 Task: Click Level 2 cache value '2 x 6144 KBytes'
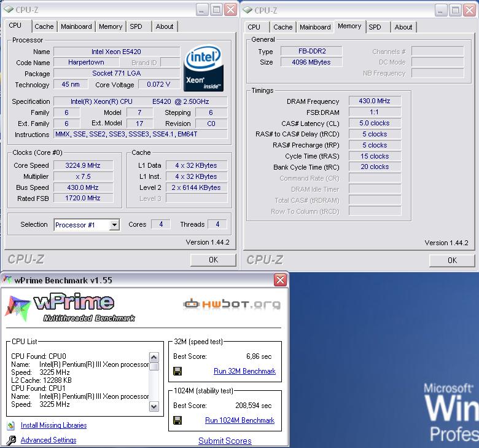(x=197, y=187)
